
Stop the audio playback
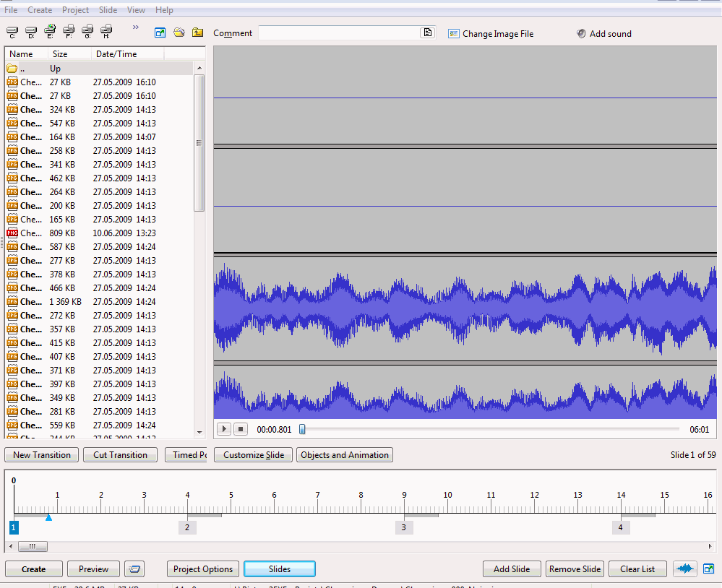click(241, 429)
